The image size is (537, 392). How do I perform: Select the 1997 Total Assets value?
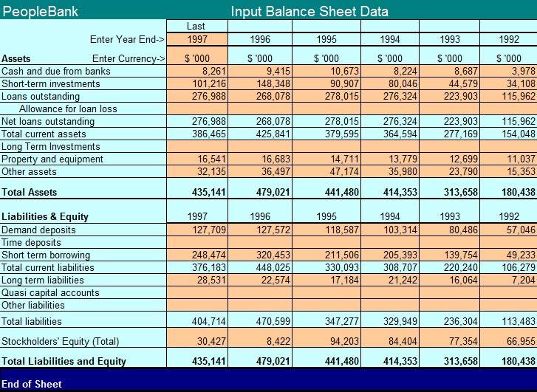196,193
